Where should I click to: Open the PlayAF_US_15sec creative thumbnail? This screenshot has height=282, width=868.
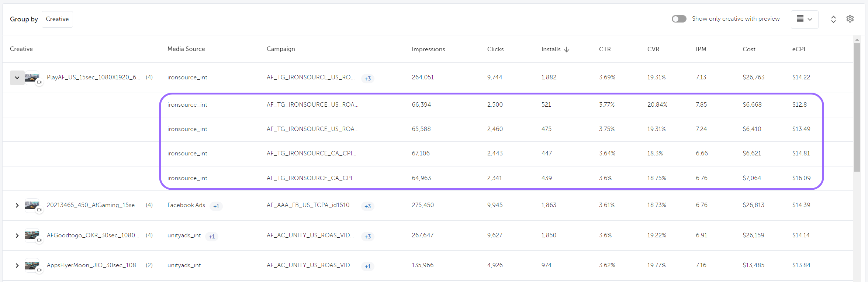(x=32, y=78)
